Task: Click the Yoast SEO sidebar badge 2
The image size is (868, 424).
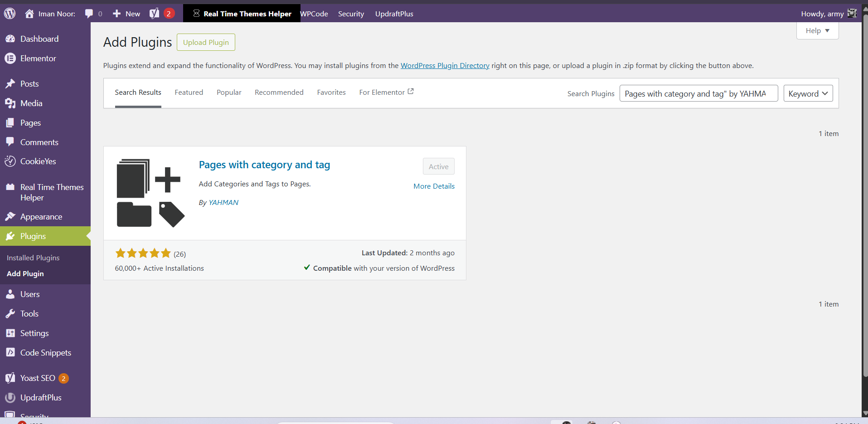Action: 63,378
